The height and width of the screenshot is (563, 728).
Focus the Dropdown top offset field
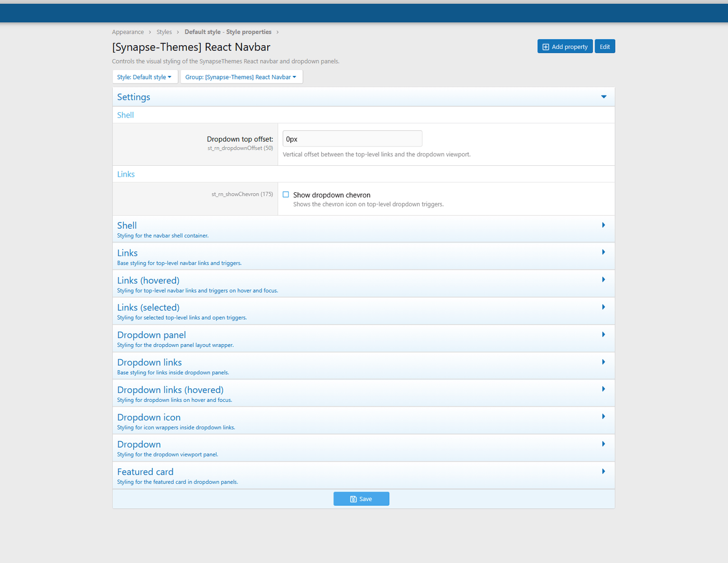pyautogui.click(x=352, y=139)
